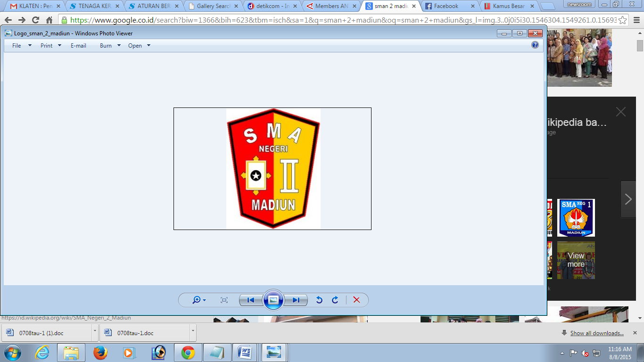
Task: Click the Chrome back arrow
Action: pyautogui.click(x=8, y=20)
